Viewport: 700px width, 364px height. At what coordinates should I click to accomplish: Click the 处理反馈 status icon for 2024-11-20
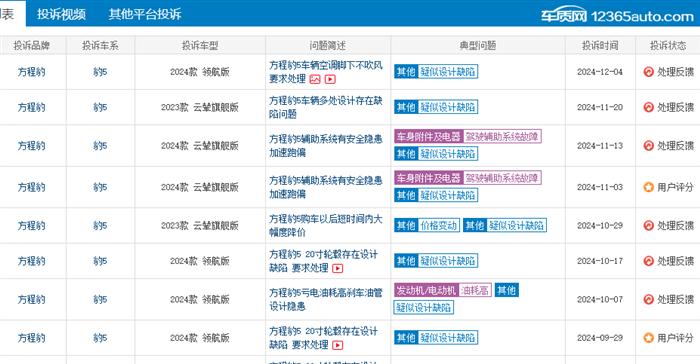[649, 107]
